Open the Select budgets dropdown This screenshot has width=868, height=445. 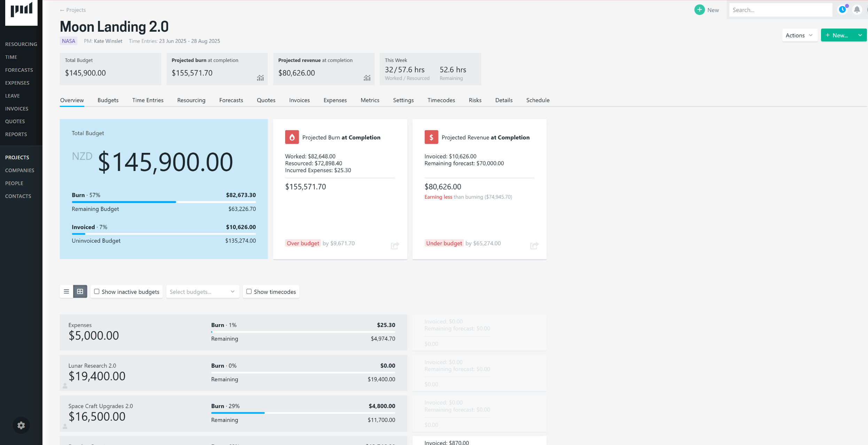pos(202,291)
